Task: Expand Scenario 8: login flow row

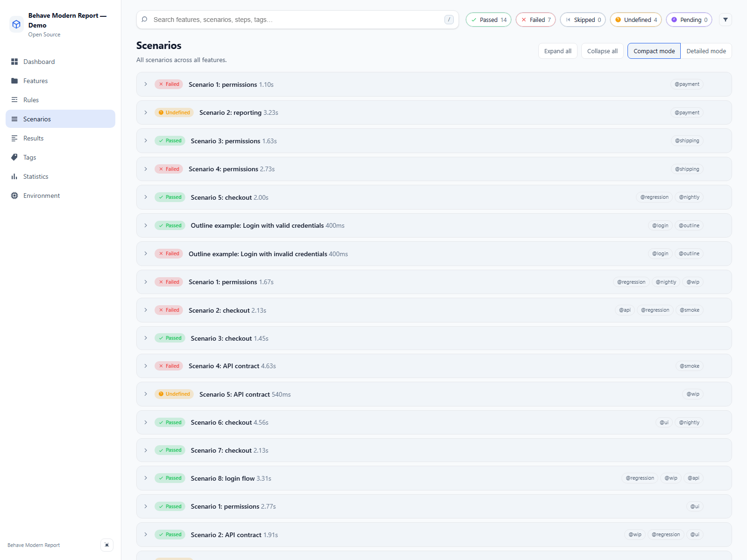Action: click(434, 478)
